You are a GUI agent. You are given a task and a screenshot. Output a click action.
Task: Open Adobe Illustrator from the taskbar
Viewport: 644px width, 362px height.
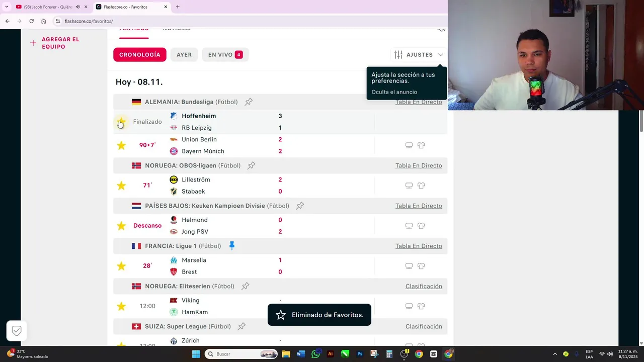coord(330,354)
